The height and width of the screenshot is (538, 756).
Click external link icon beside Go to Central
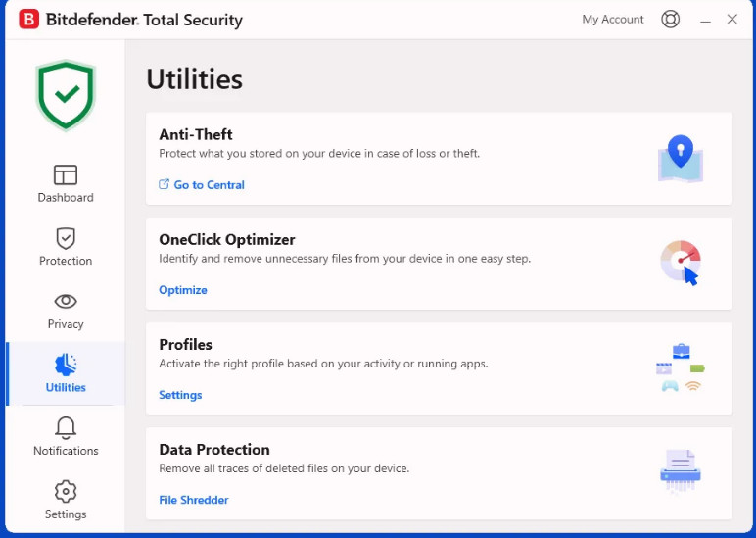pos(164,184)
